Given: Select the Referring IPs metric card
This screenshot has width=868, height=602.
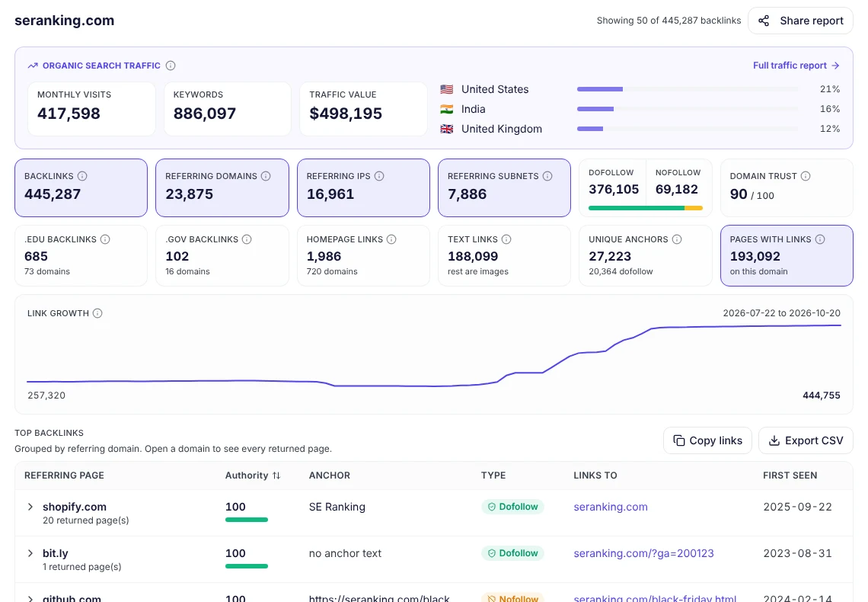Looking at the screenshot, I should [363, 187].
